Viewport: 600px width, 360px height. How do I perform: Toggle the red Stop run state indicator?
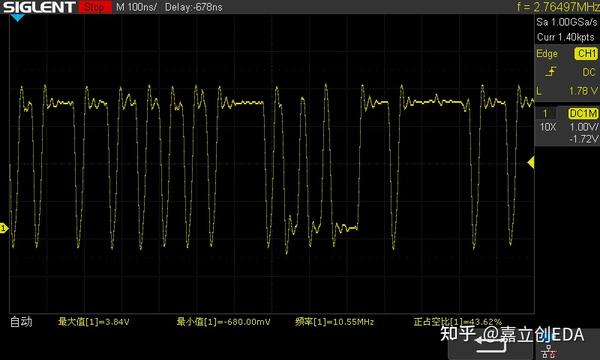click(x=95, y=7)
